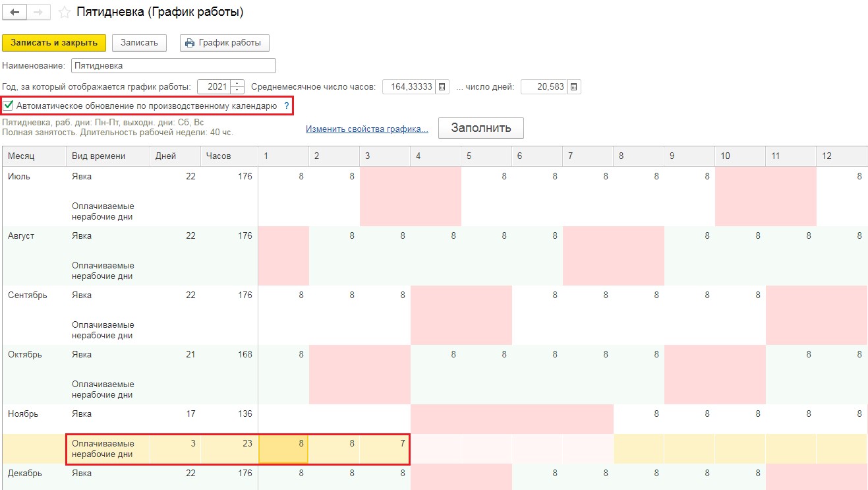Toggle automatic update by production calendar checkbox
Image resolution: width=868 pixels, height=490 pixels.
point(9,106)
